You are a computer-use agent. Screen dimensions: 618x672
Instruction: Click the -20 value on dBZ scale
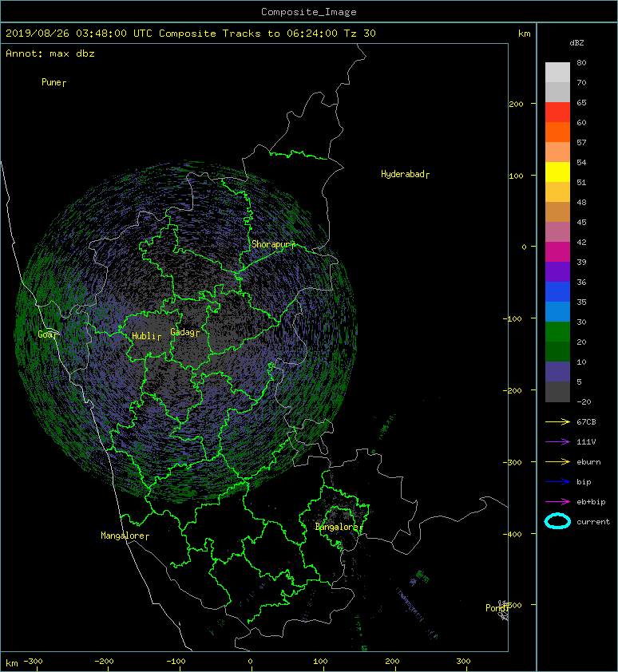click(584, 402)
